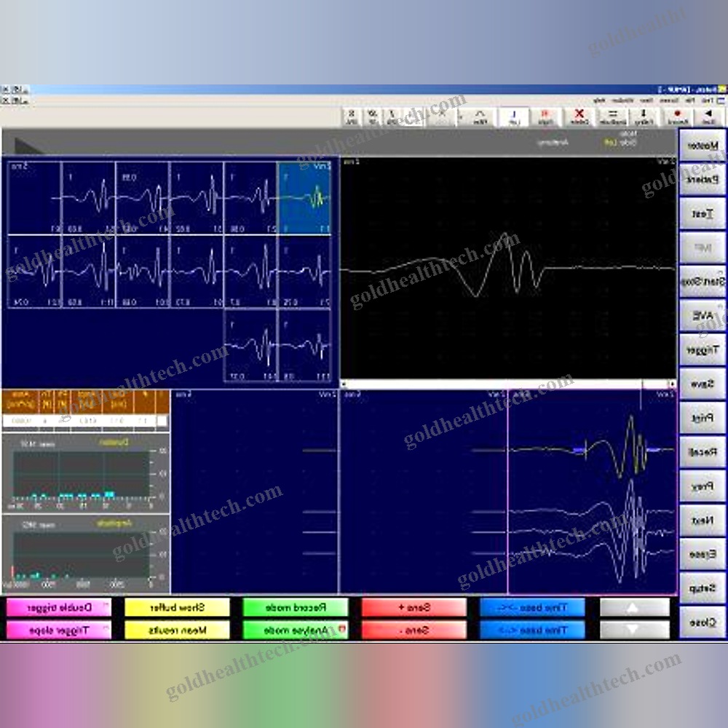Click the Master side button
Viewport: 728px width, 728px height.
(702, 146)
